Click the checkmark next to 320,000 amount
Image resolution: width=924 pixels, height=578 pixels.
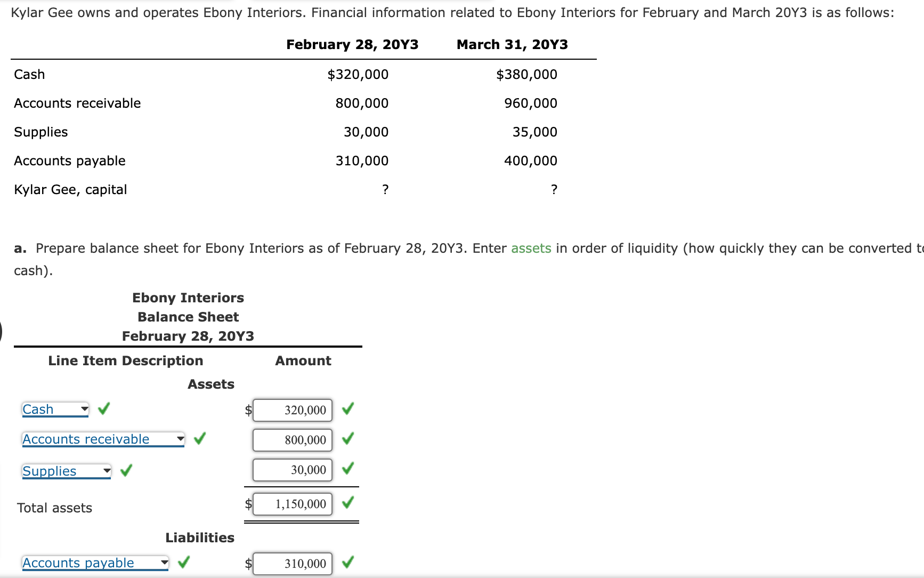point(347,410)
